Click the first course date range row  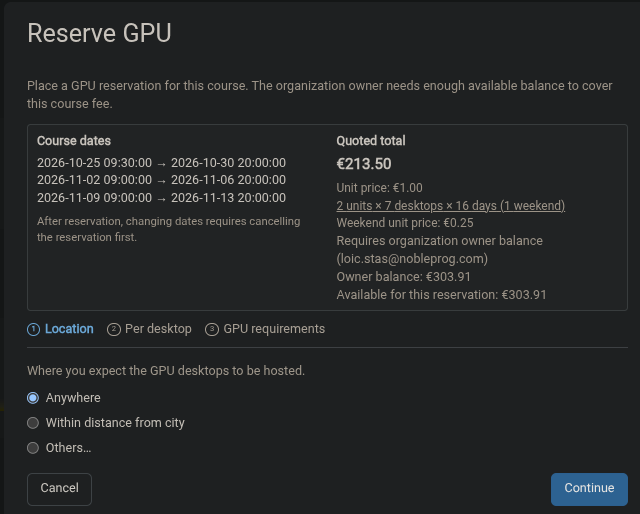point(161,163)
